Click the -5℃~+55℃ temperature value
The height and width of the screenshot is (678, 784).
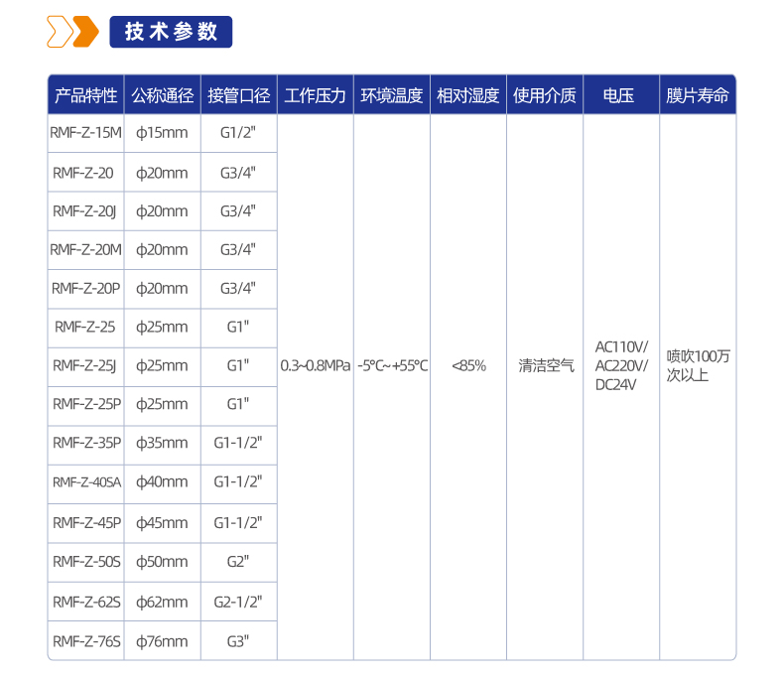[393, 366]
